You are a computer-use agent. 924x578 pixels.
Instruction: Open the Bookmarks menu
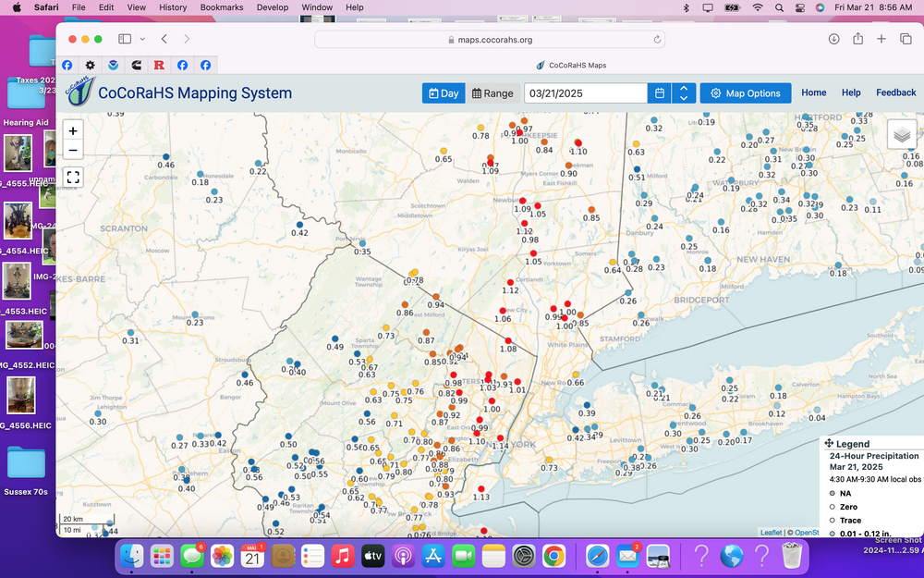point(222,7)
